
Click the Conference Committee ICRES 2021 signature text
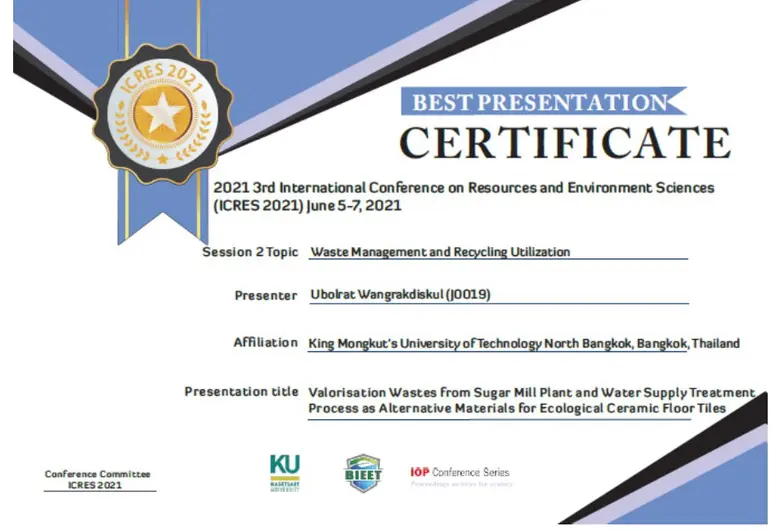(x=97, y=479)
